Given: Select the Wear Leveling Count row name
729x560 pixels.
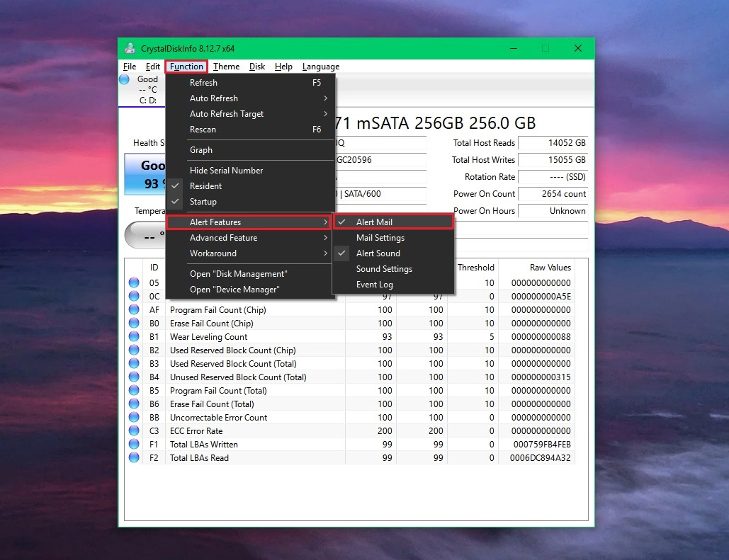Looking at the screenshot, I should (x=209, y=337).
